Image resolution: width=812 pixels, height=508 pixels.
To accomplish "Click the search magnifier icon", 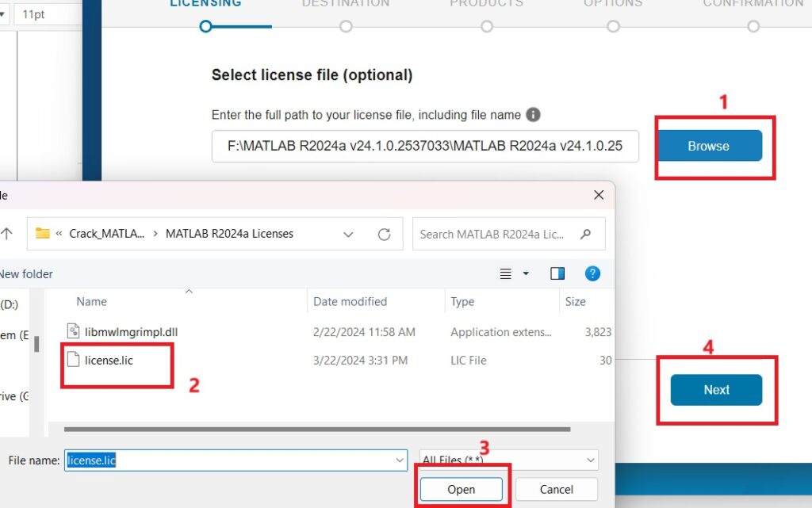I will tap(584, 234).
